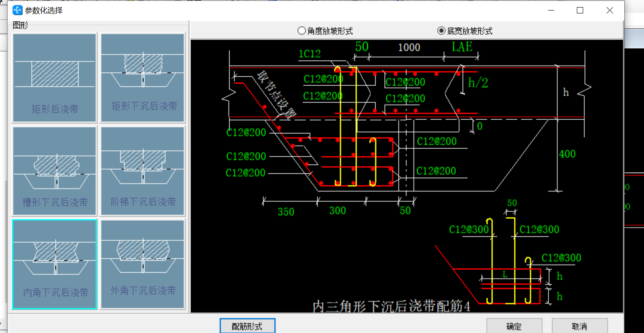The image size is (644, 333).
Task: Edit the h/2 dimension label
Action: (x=478, y=83)
